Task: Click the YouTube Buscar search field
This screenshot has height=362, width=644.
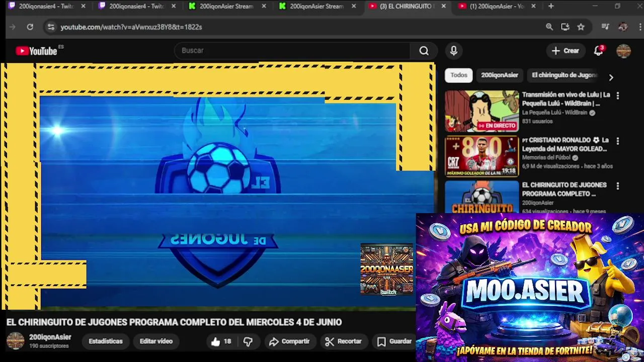Action: [x=292, y=51]
